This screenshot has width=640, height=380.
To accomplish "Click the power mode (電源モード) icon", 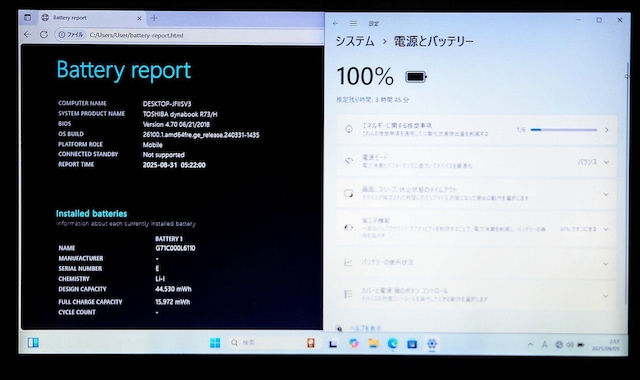I will (x=349, y=161).
